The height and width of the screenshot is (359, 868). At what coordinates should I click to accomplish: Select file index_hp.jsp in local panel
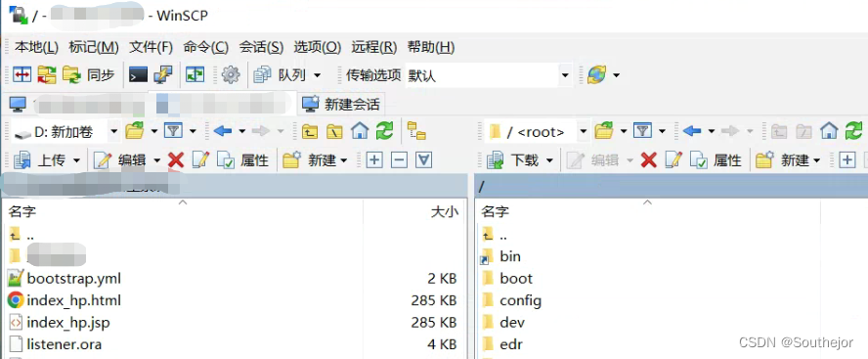[x=68, y=322]
